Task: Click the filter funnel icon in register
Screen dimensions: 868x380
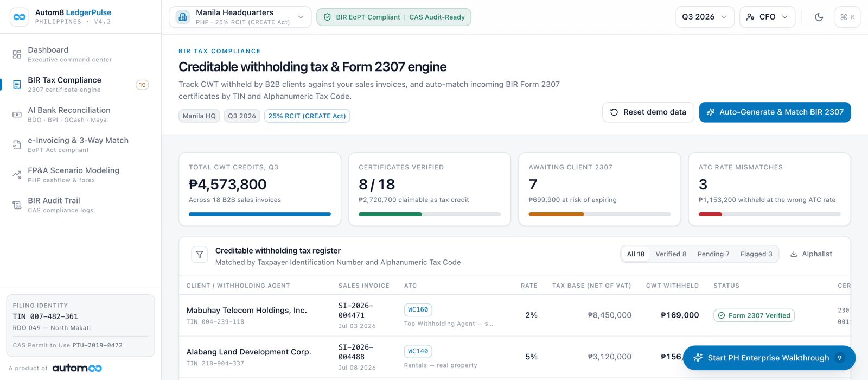Action: tap(200, 254)
